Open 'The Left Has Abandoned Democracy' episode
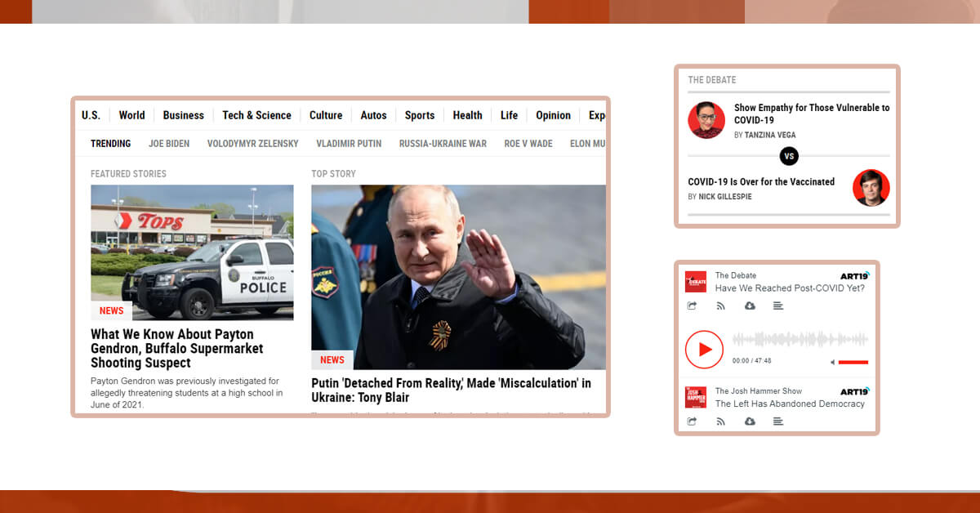 790,404
